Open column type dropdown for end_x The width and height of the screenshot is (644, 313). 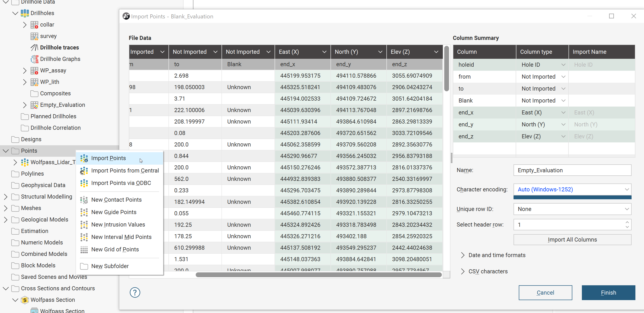point(563,113)
